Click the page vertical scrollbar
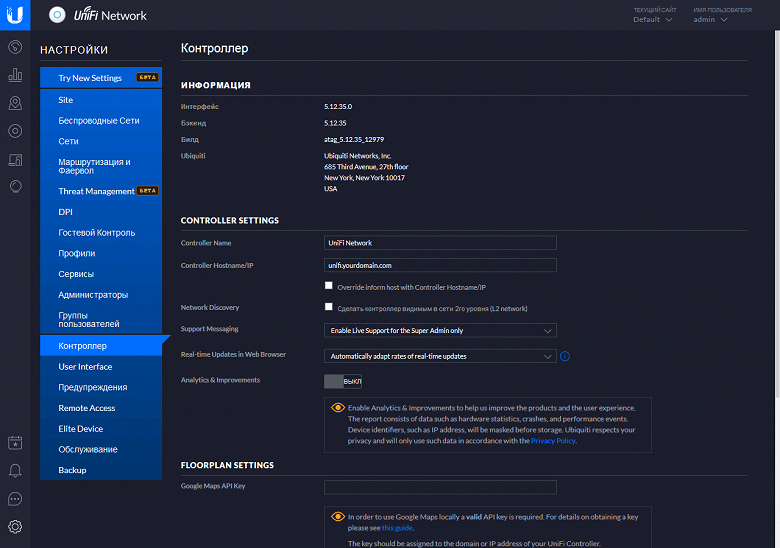 (777, 214)
